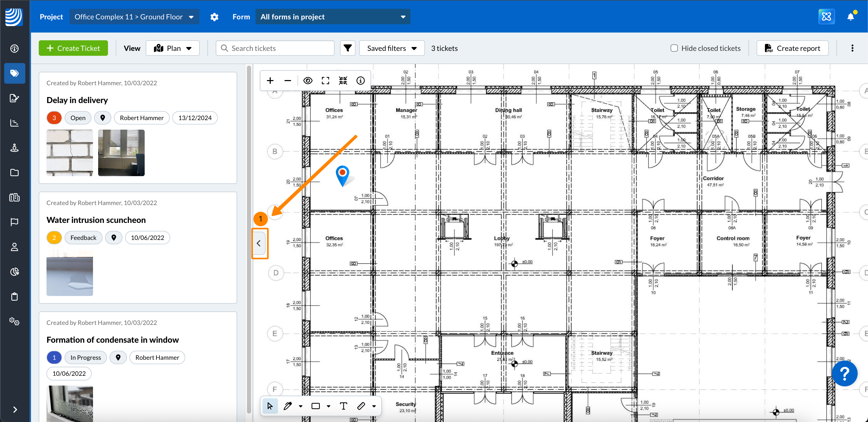Open the Saved filters dropdown
This screenshot has width=868, height=422.
click(392, 48)
